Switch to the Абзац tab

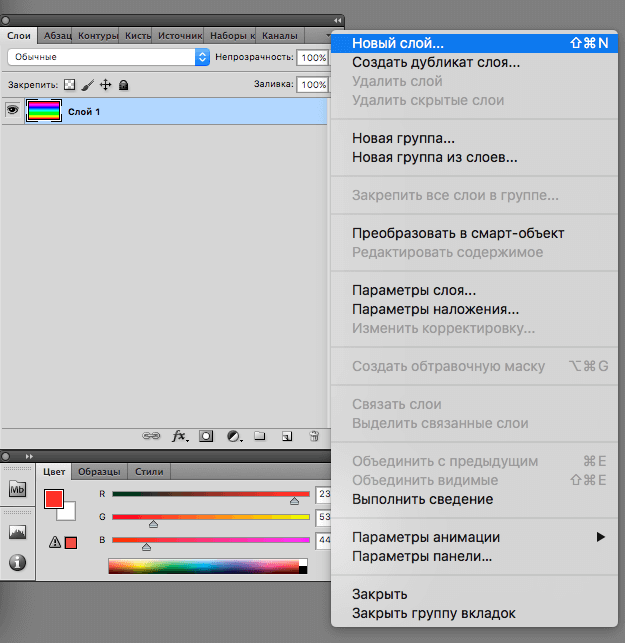click(x=55, y=36)
